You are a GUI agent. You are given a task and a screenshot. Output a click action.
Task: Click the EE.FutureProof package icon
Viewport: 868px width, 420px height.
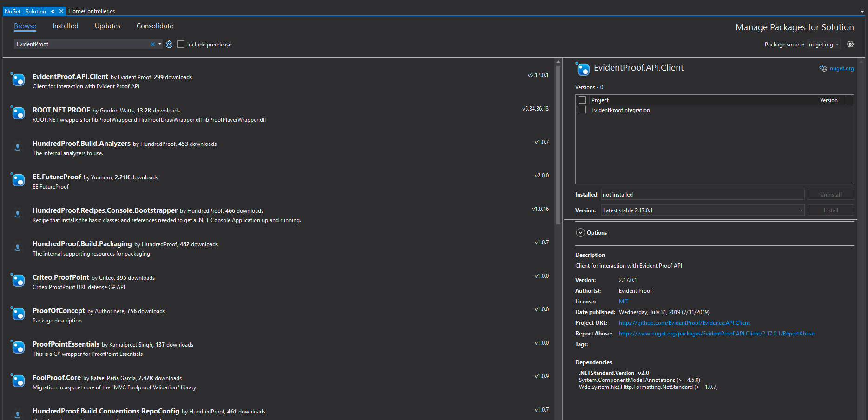18,180
